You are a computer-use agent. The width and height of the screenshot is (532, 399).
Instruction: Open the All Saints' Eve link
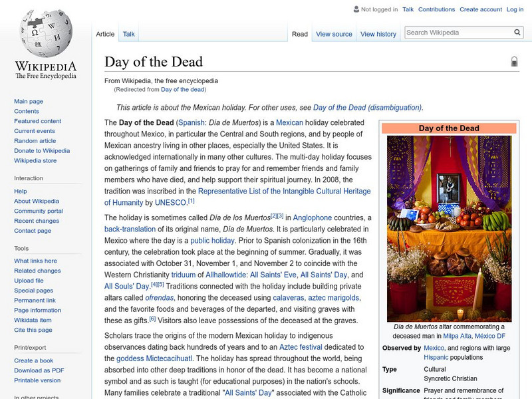pyautogui.click(x=273, y=275)
